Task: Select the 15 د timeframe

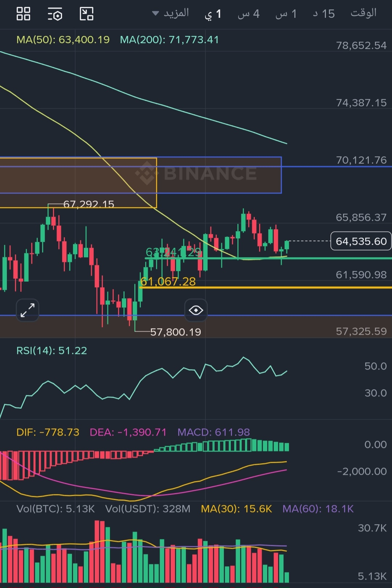Action: 324,14
